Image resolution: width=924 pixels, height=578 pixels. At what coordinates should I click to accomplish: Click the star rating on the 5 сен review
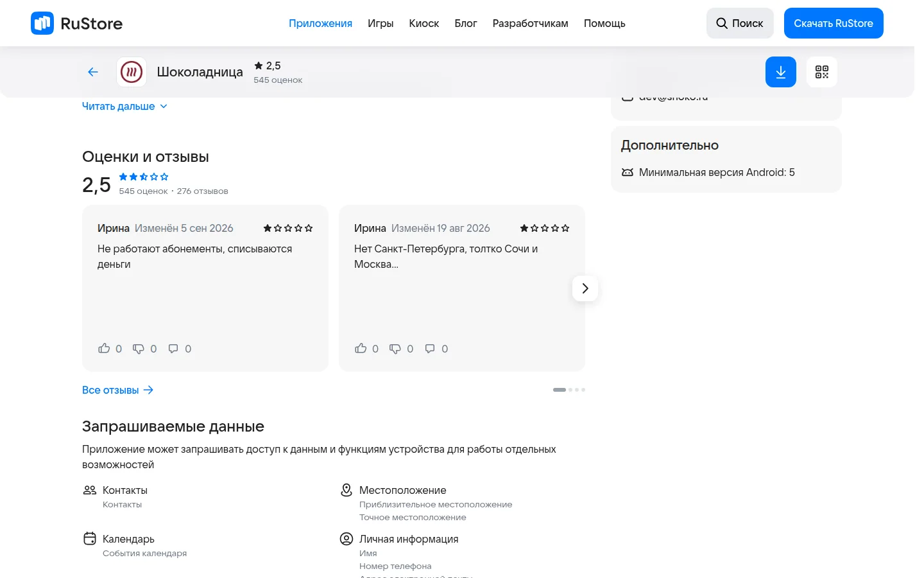tap(288, 228)
